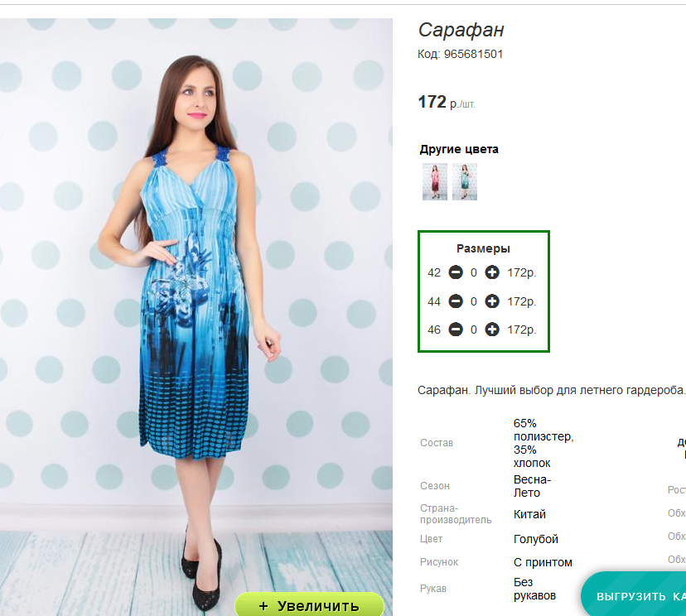Decrease quantity for size 42
This screenshot has width=686, height=616.
point(456,272)
